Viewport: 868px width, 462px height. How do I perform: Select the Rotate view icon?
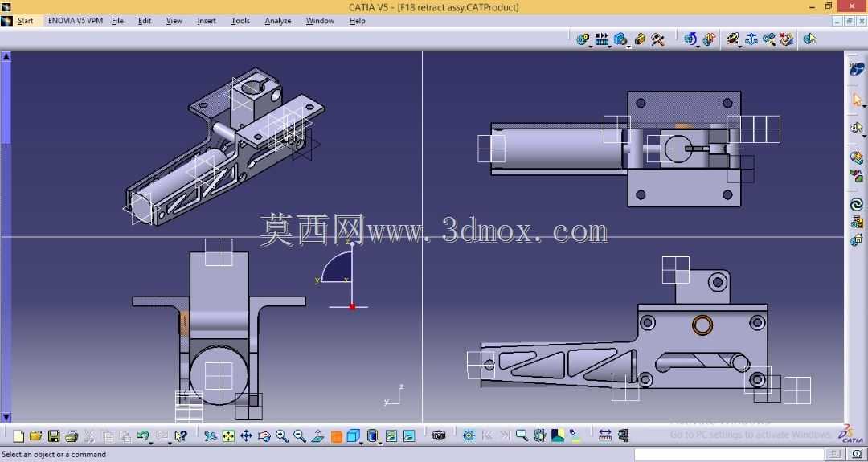264,436
